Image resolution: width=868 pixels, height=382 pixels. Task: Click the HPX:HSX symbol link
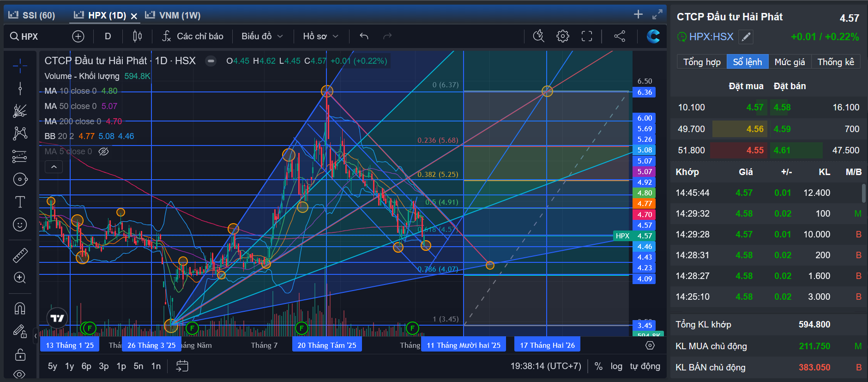[x=711, y=36]
